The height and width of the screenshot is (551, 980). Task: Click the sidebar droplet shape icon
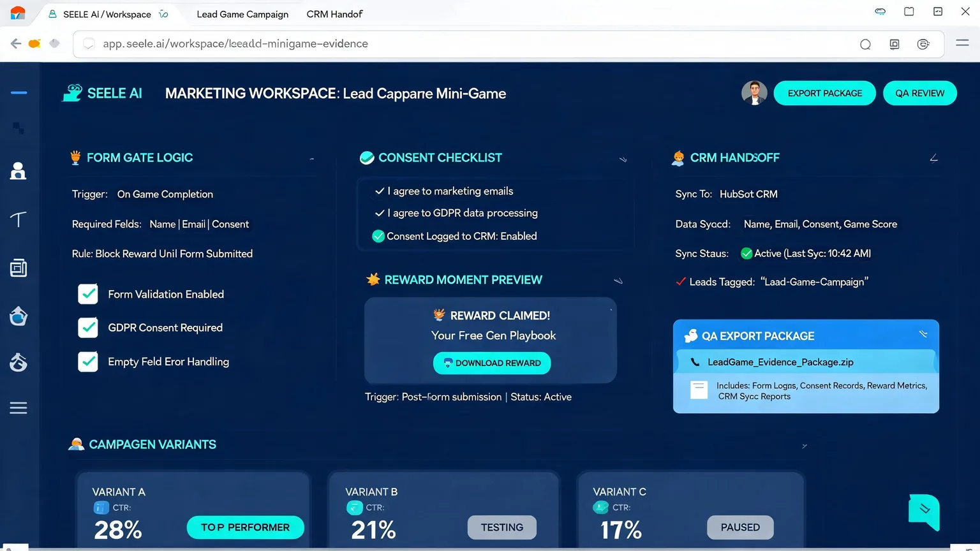[19, 316]
